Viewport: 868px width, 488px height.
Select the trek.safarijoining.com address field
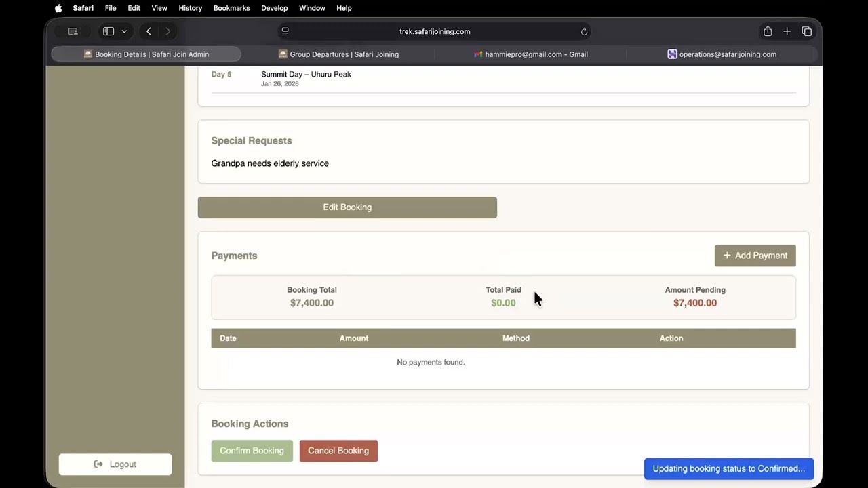pyautogui.click(x=435, y=31)
